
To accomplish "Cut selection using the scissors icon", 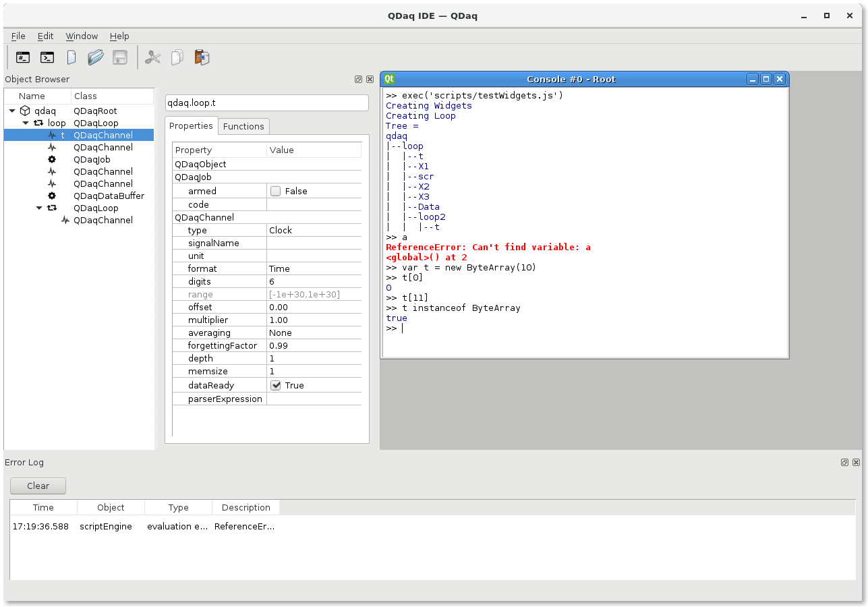I will coord(153,57).
